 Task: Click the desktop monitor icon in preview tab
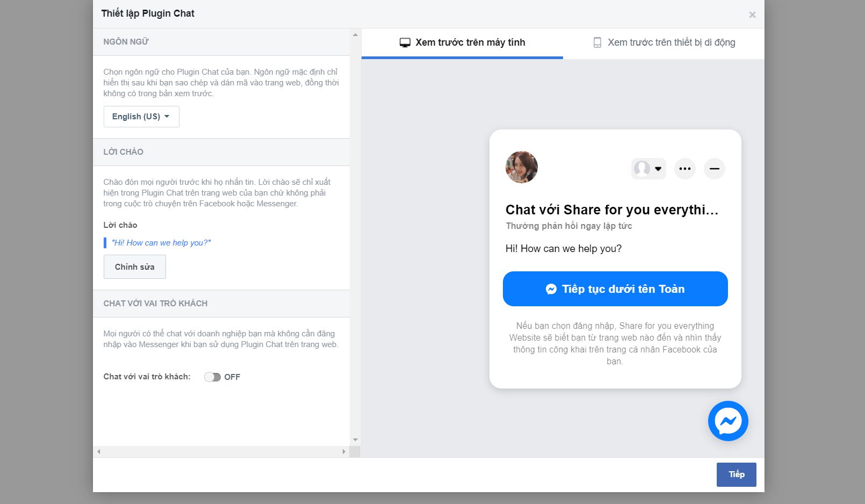[x=405, y=43]
